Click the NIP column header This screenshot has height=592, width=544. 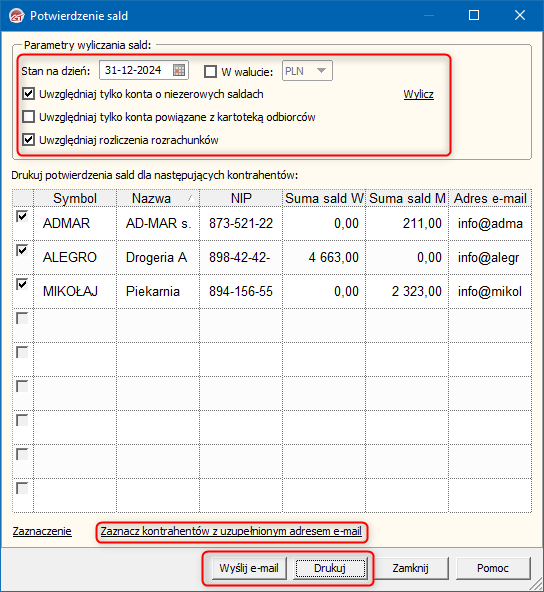(241, 198)
